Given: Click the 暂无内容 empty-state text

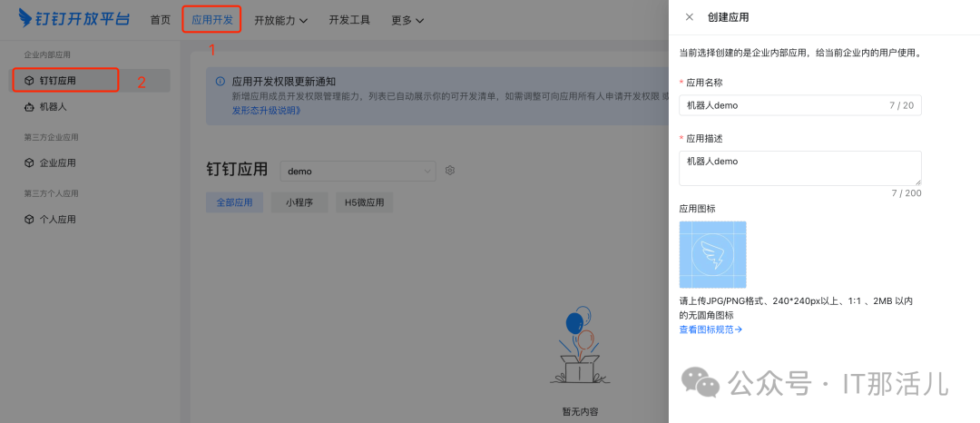Looking at the screenshot, I should coord(580,412).
